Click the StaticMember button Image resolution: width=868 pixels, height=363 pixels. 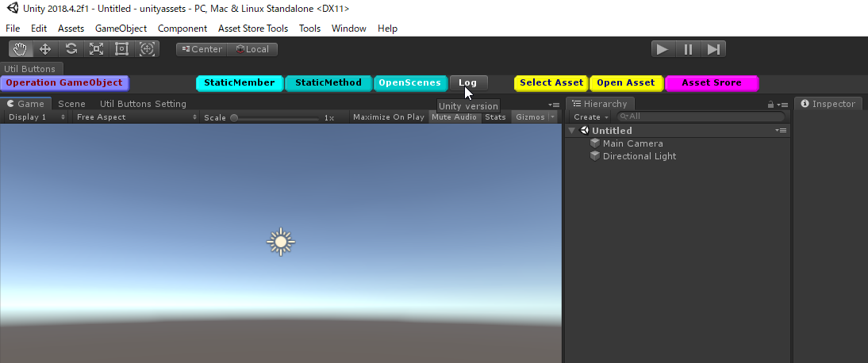[240, 83]
